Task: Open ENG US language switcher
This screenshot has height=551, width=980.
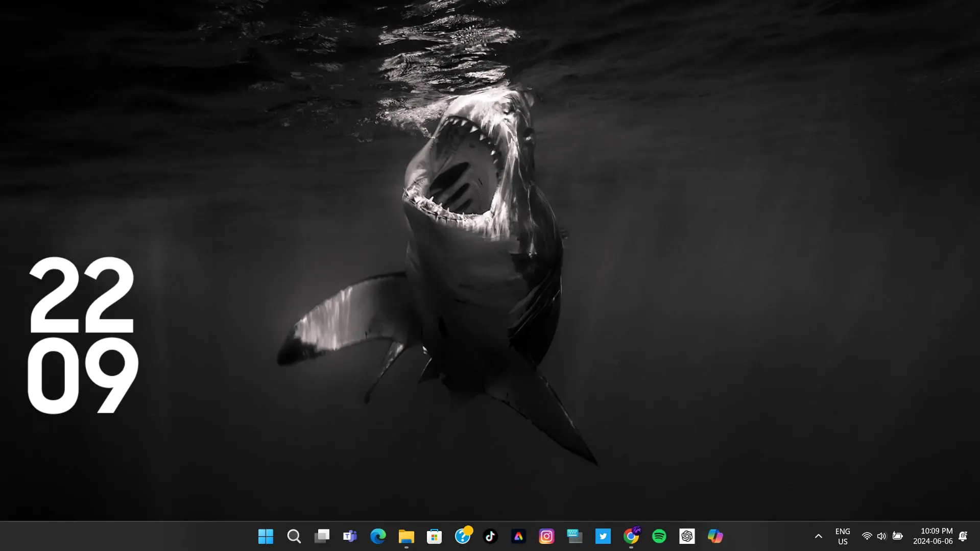Action: point(843,536)
